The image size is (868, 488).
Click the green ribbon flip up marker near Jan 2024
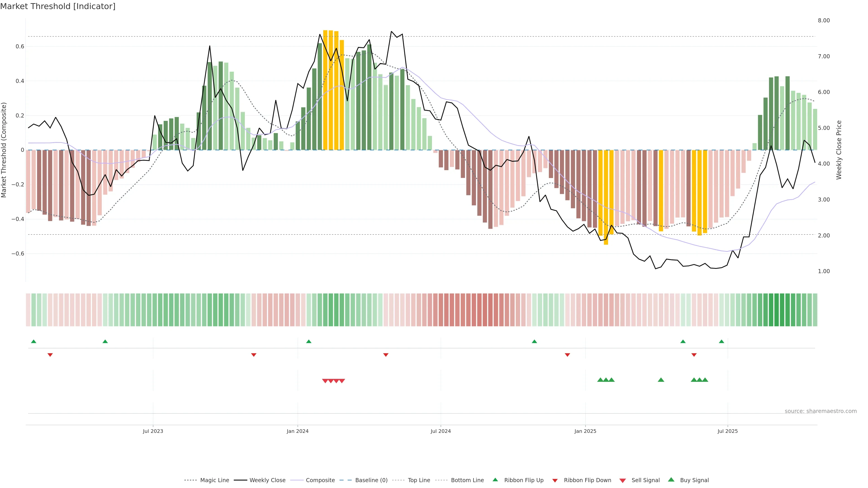click(309, 342)
